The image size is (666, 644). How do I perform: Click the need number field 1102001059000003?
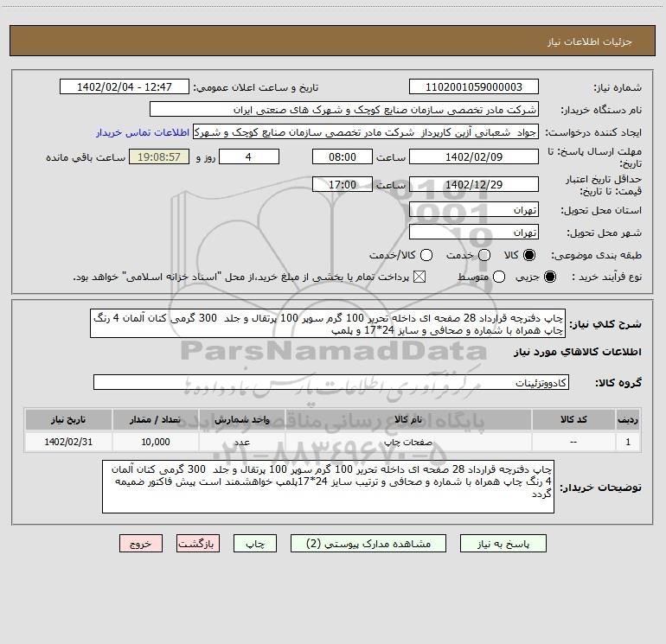point(474,87)
